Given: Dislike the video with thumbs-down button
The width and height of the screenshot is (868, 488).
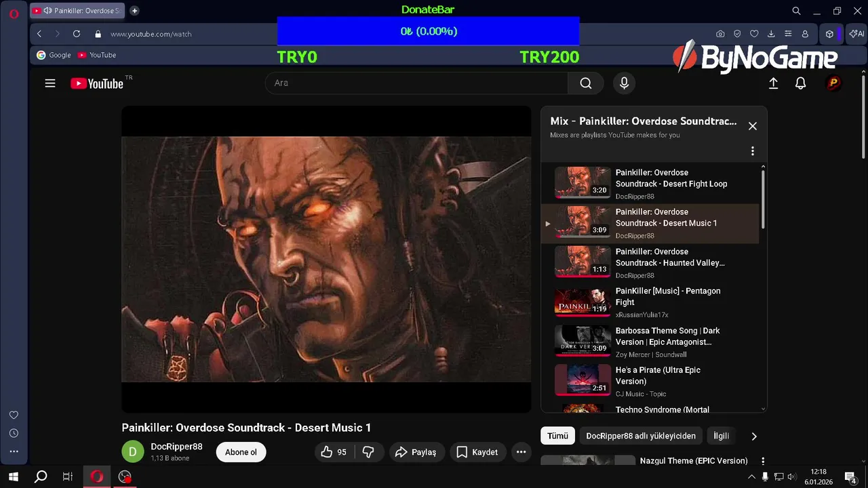Looking at the screenshot, I should pos(369,452).
